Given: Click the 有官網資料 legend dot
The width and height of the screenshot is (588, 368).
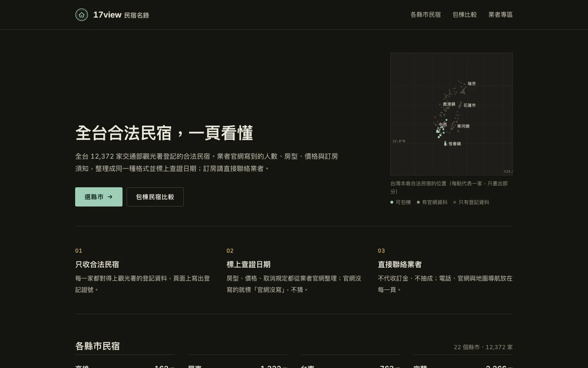Looking at the screenshot, I should pos(418,202).
